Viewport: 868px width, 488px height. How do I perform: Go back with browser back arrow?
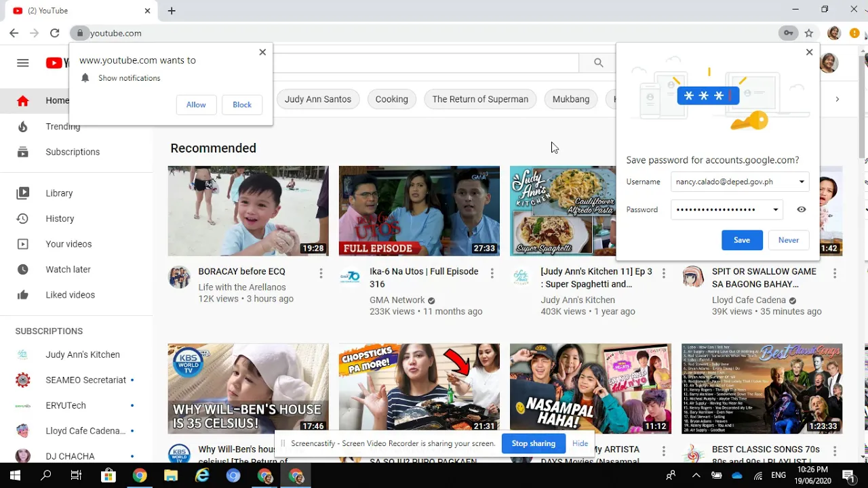click(14, 33)
